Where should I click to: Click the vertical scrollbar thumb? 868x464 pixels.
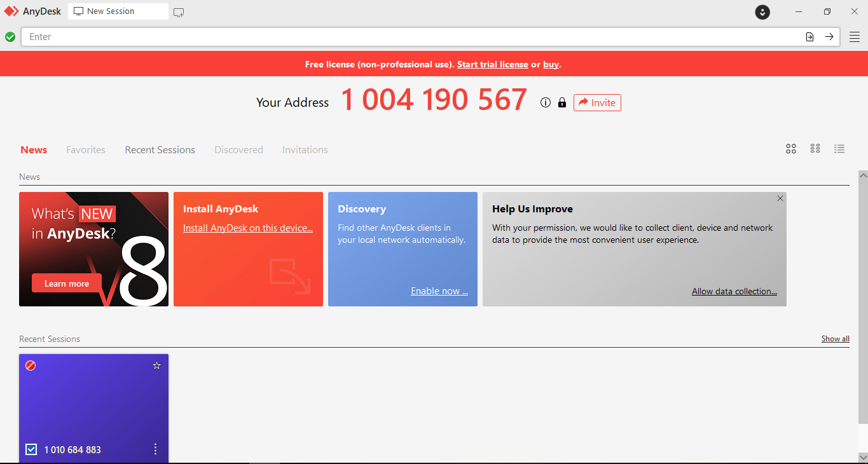(863, 301)
